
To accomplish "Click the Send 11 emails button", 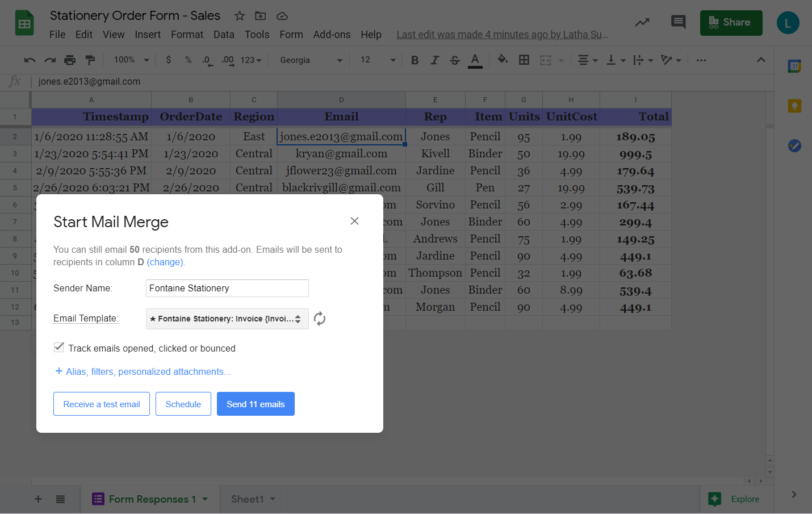I will [x=256, y=404].
